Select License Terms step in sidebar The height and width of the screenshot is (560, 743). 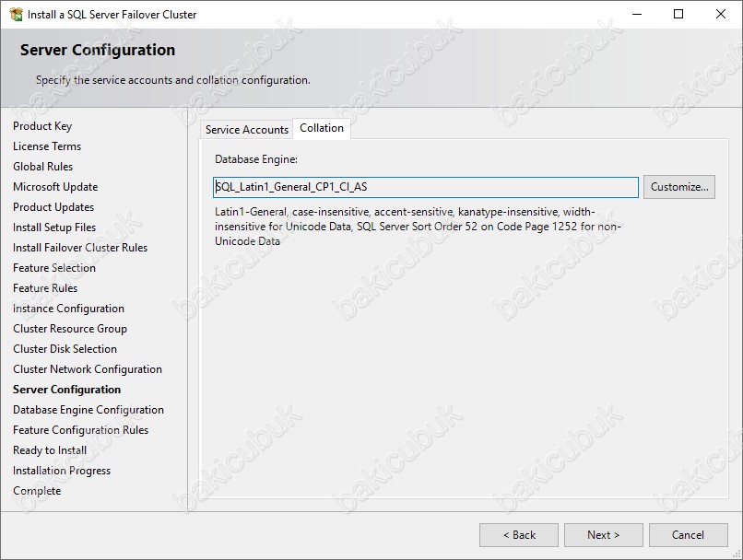click(47, 146)
